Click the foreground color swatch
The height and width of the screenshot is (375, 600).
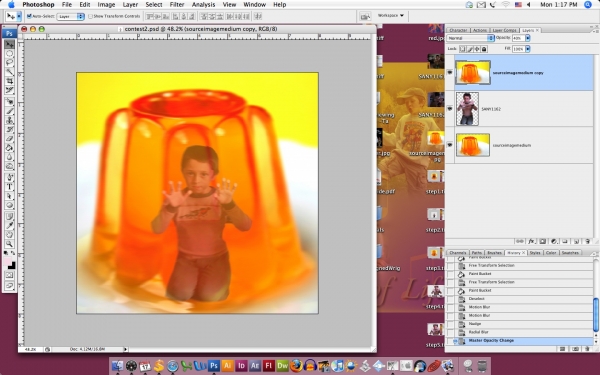click(x=8, y=262)
